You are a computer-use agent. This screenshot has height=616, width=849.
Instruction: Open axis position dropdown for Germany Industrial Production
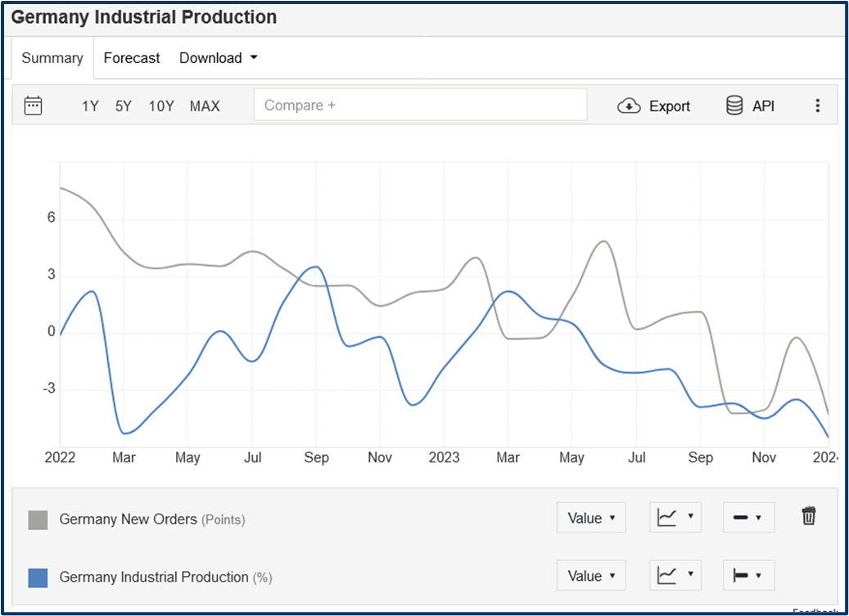(x=748, y=576)
